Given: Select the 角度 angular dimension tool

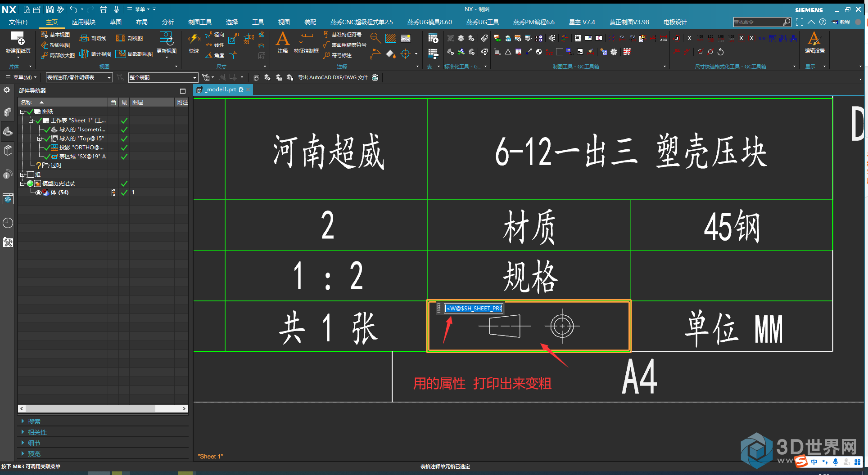Looking at the screenshot, I should (215, 55).
